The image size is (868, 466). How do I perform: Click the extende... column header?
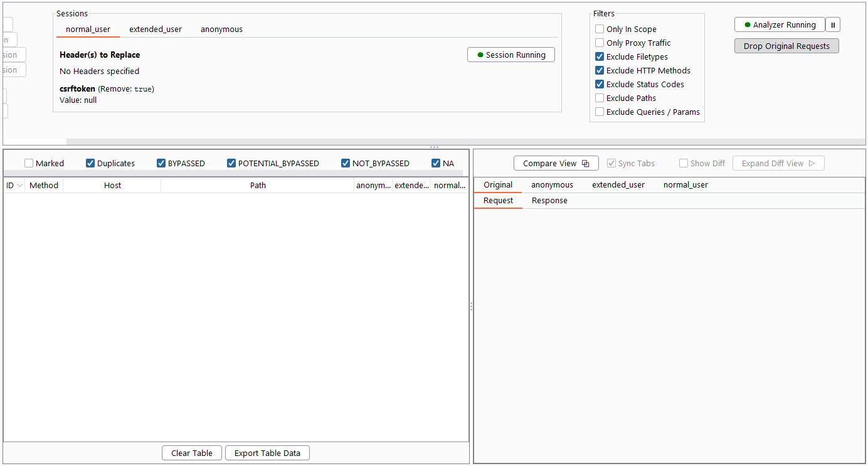(411, 186)
